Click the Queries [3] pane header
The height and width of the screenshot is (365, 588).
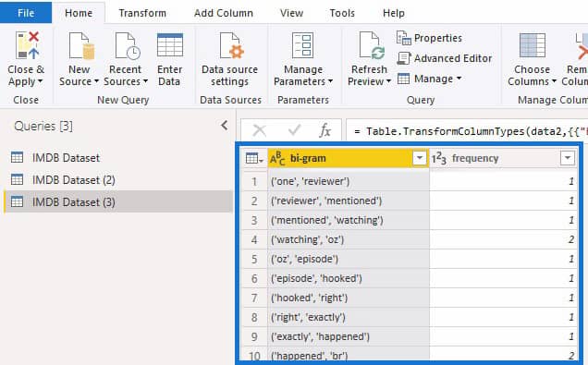click(43, 126)
